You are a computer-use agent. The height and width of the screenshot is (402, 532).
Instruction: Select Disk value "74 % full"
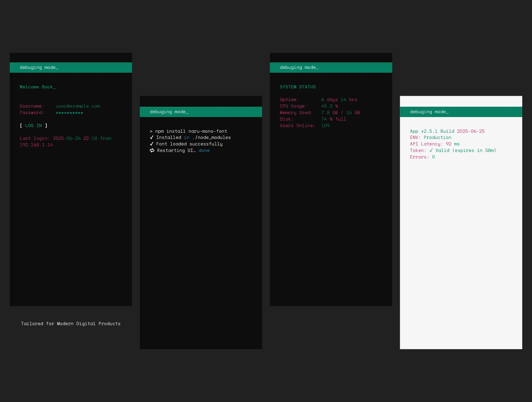(x=333, y=119)
